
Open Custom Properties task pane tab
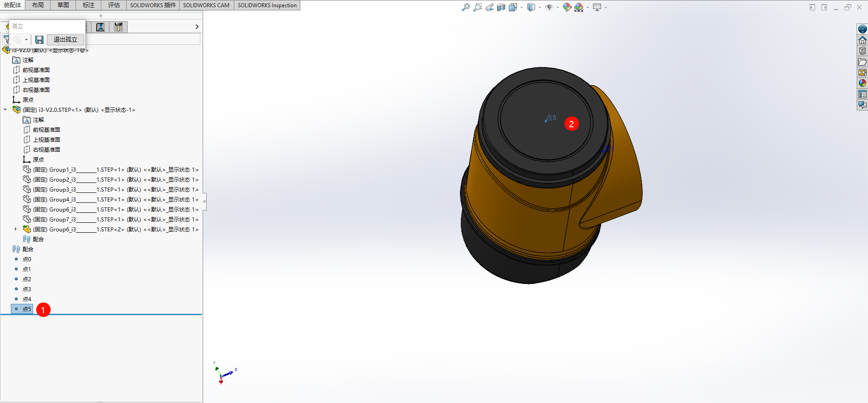click(x=863, y=94)
